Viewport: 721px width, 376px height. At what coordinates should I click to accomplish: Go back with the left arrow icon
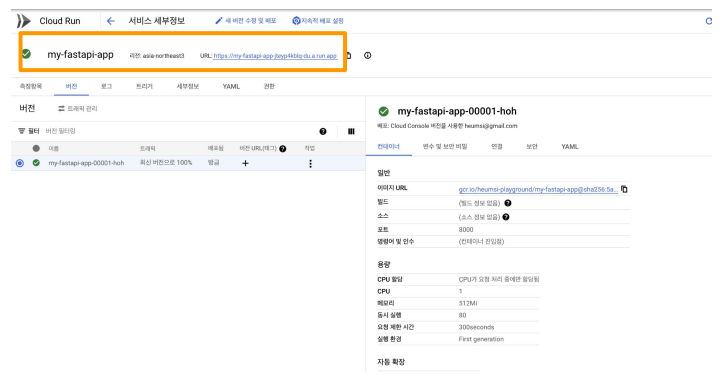click(110, 21)
